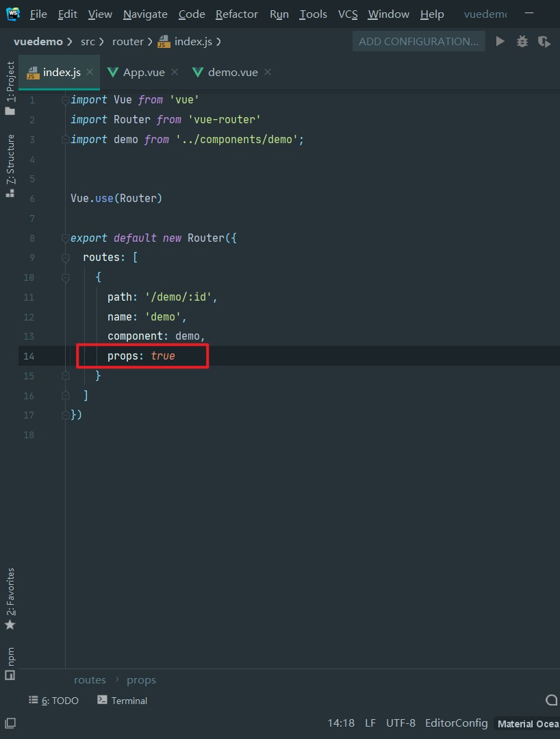Viewport: 560px width, 739px height.
Task: Click the fold end marker at line 16
Action: point(66,395)
